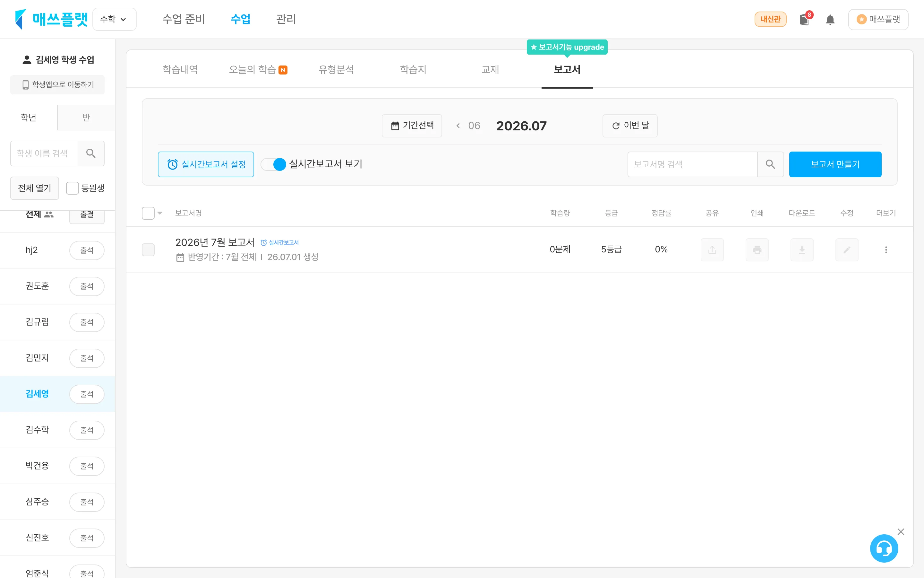Click the student search magnifier icon
Image resolution: width=924 pixels, height=578 pixels.
(x=91, y=153)
